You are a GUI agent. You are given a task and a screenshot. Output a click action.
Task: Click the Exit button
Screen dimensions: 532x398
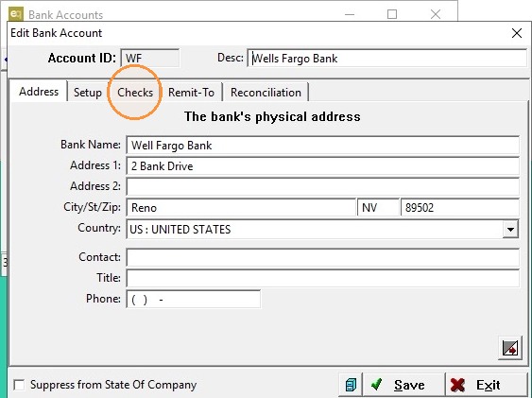point(486,385)
